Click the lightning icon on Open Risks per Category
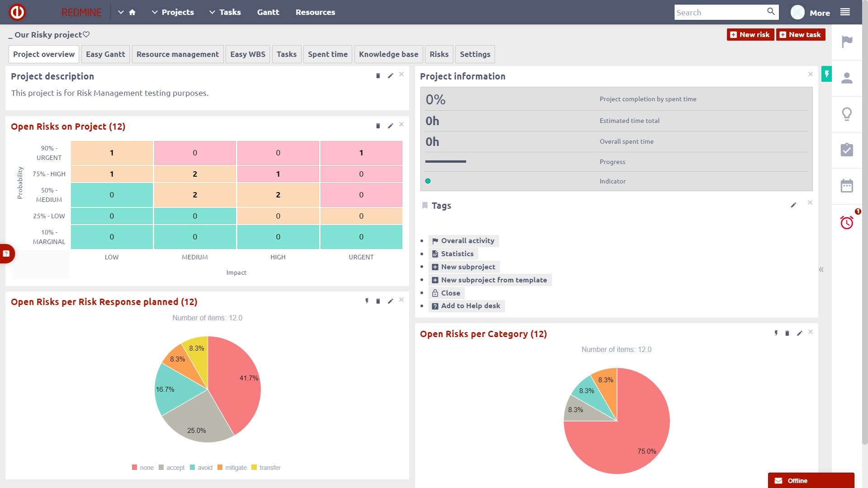The height and width of the screenshot is (488, 868). point(776,333)
